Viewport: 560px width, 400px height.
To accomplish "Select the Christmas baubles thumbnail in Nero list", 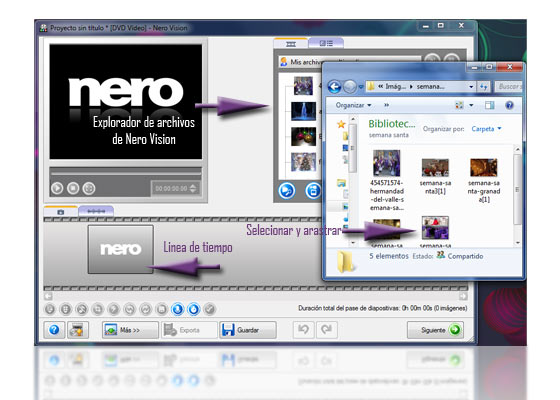I will [304, 136].
